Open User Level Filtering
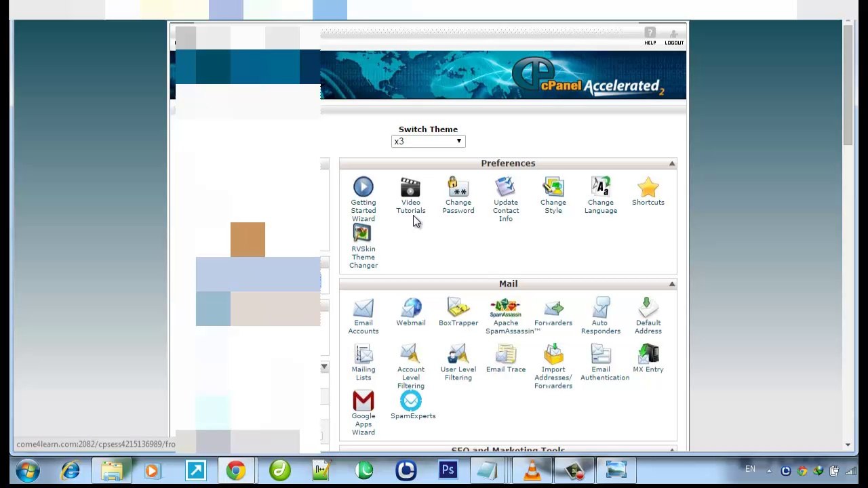The height and width of the screenshot is (488, 868). 458,363
